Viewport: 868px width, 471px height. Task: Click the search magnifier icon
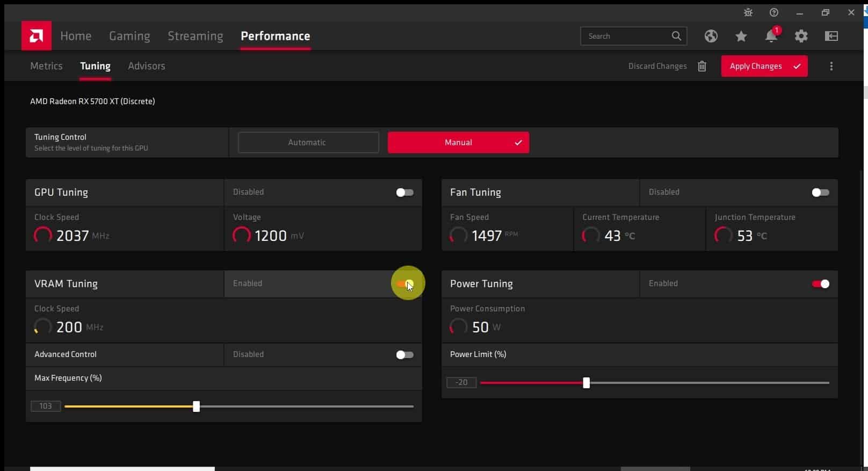(676, 36)
